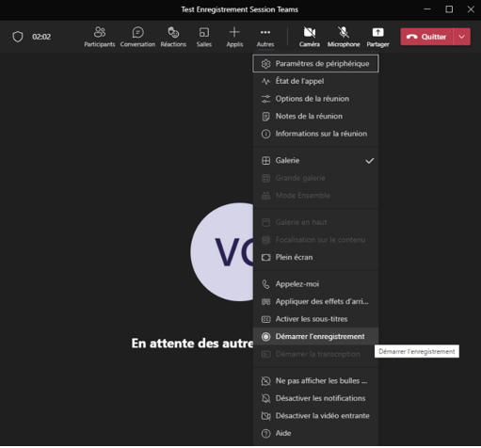Expand the arrow next to Quitter
481x448 pixels.
461,37
